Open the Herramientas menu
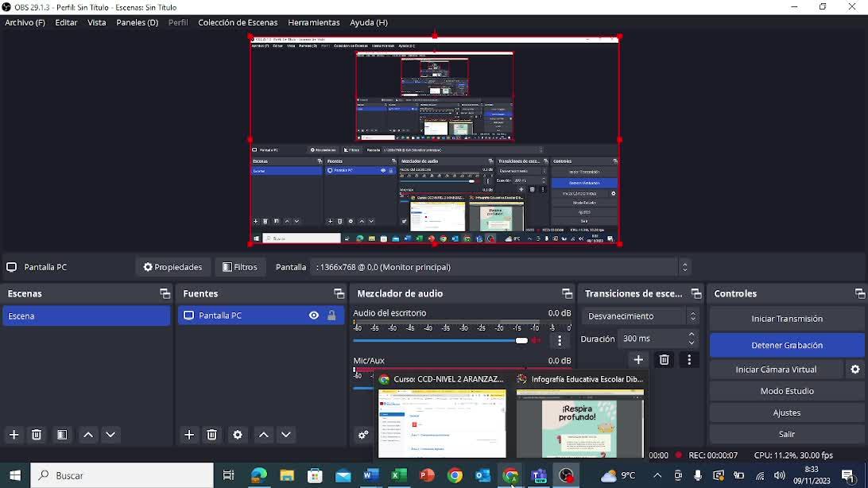 click(x=313, y=23)
